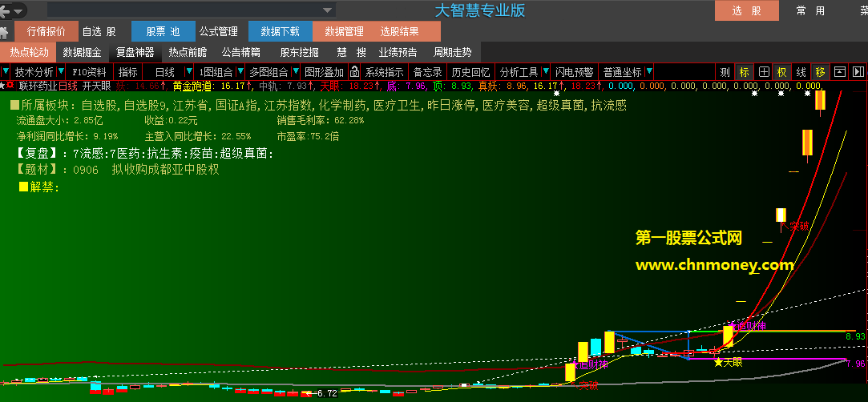Open the 数据管理 tab
Screen dimensions: 868x402
[x=345, y=31]
